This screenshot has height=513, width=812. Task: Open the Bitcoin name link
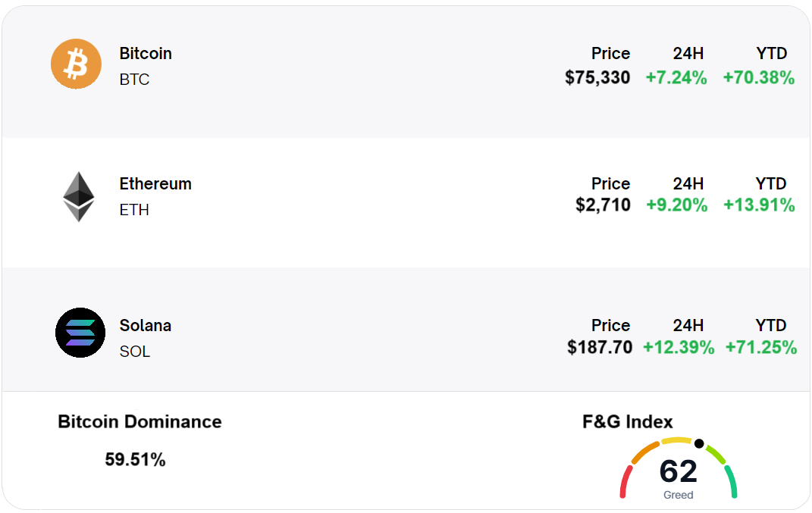tap(146, 54)
